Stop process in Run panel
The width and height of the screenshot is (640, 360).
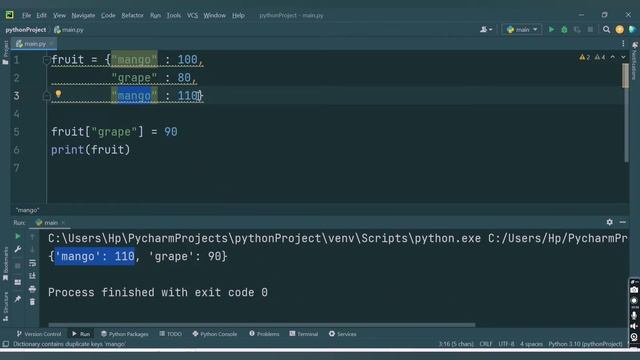pyautogui.click(x=18, y=266)
